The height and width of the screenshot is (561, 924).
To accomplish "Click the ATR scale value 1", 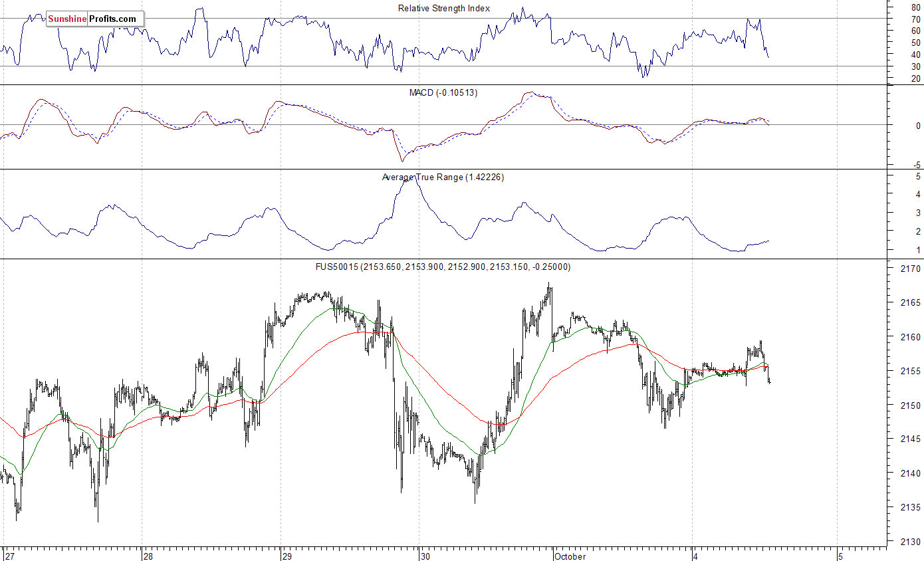I will pos(918,251).
